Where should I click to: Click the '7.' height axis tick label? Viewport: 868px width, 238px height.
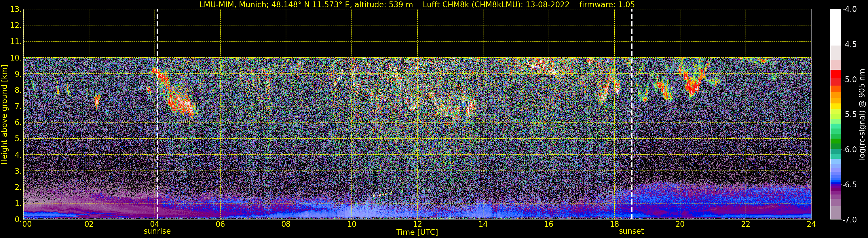click(18, 107)
